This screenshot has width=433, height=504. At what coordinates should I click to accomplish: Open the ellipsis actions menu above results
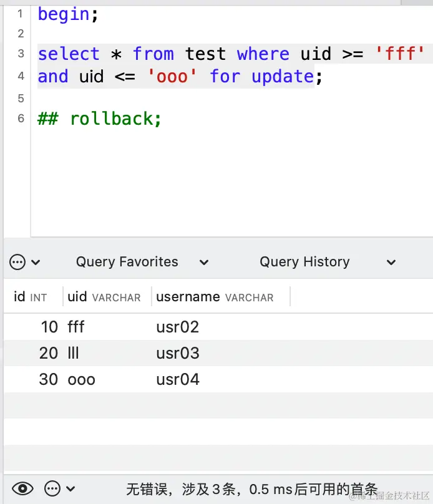click(17, 262)
